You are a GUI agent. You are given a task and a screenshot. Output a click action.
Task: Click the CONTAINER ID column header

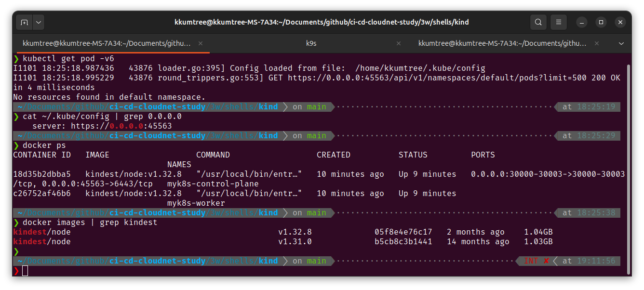pos(42,155)
